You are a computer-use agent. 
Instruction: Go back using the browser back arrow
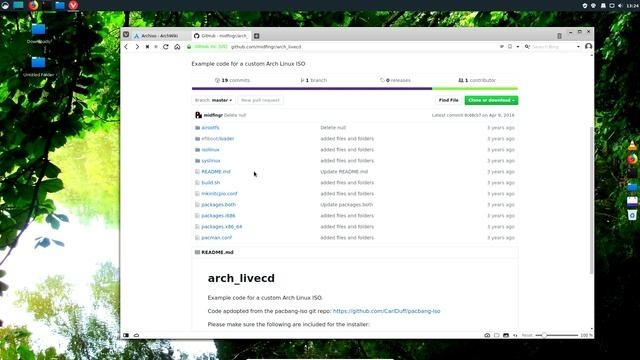point(126,47)
